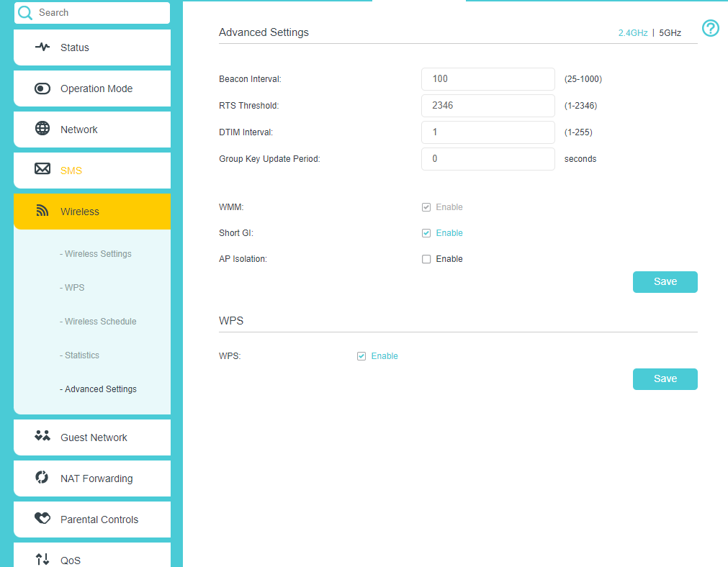Click the WPS section heading
Screen dimensions: 728x567
pyautogui.click(x=231, y=321)
